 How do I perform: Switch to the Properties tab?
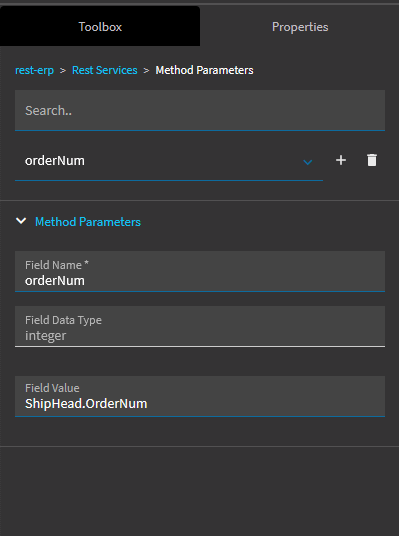300,27
